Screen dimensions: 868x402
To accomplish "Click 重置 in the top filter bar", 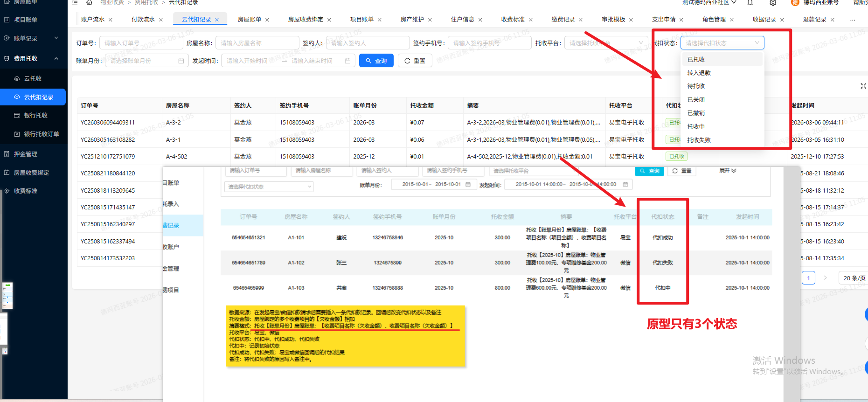I will click(x=415, y=61).
